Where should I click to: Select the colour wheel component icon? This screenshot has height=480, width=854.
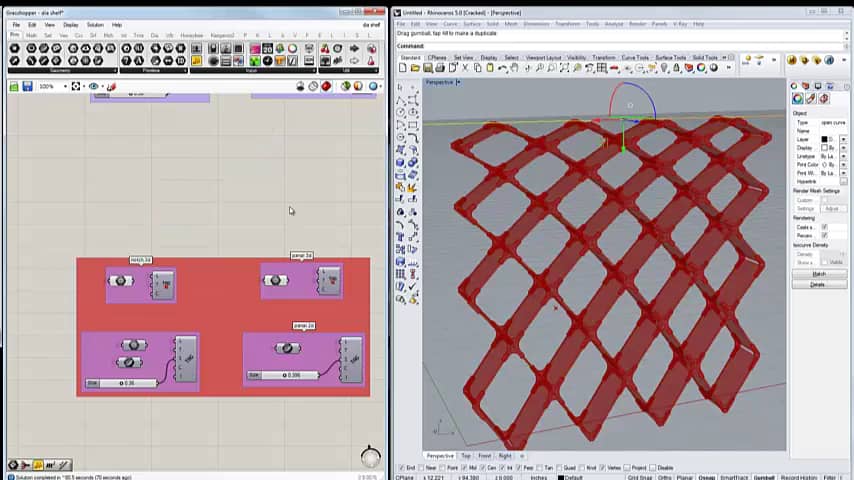(292, 49)
